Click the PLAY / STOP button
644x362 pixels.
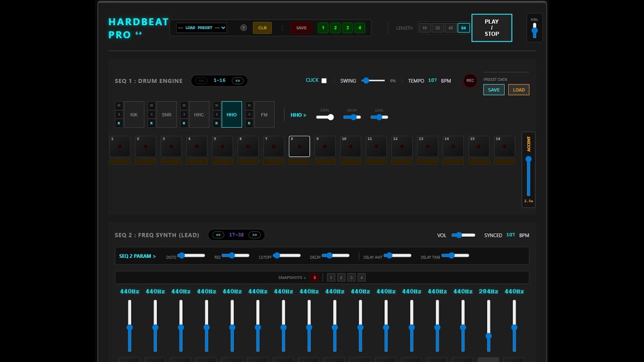tap(492, 28)
